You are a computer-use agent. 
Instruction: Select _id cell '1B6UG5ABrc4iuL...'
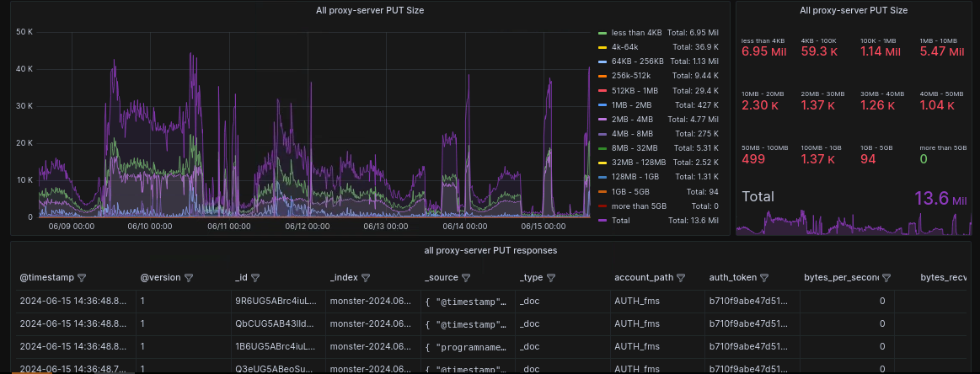point(277,347)
